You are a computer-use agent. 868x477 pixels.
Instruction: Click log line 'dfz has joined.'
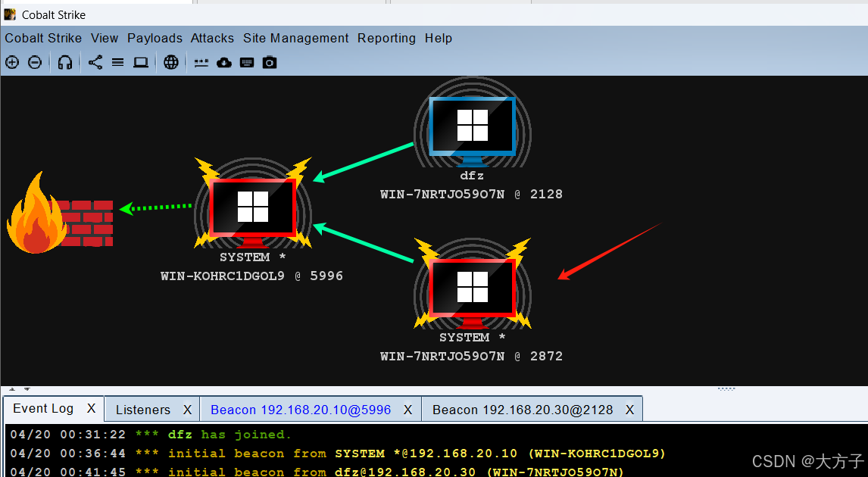[x=151, y=435]
